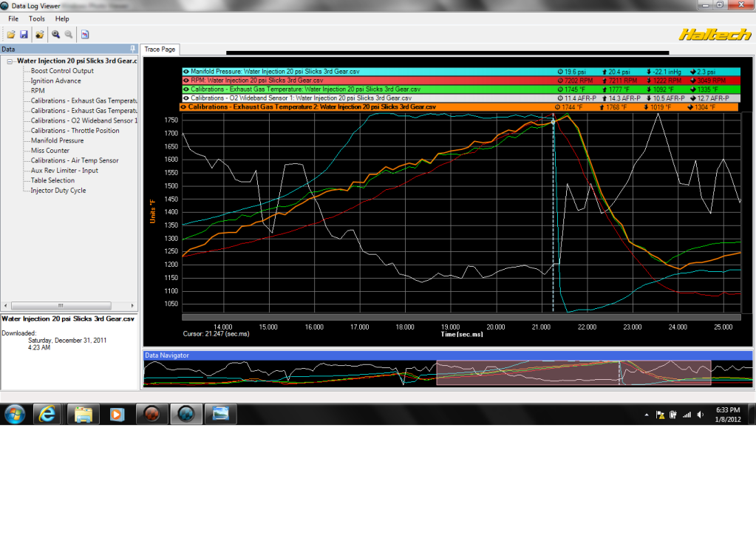This screenshot has height=538, width=756.
Task: Click the Data panel scrollbar right arrow
Action: [x=132, y=306]
